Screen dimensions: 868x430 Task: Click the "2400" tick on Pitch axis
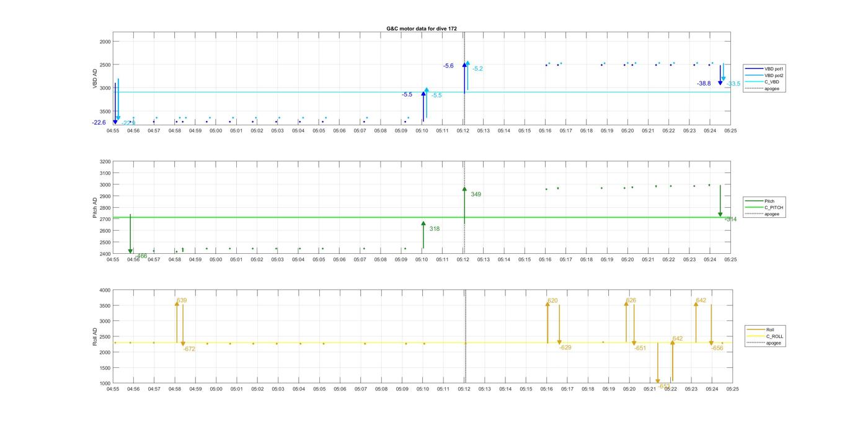point(105,254)
